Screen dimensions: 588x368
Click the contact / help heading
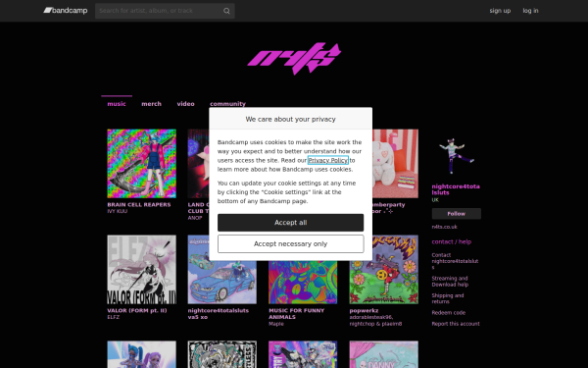click(x=452, y=241)
